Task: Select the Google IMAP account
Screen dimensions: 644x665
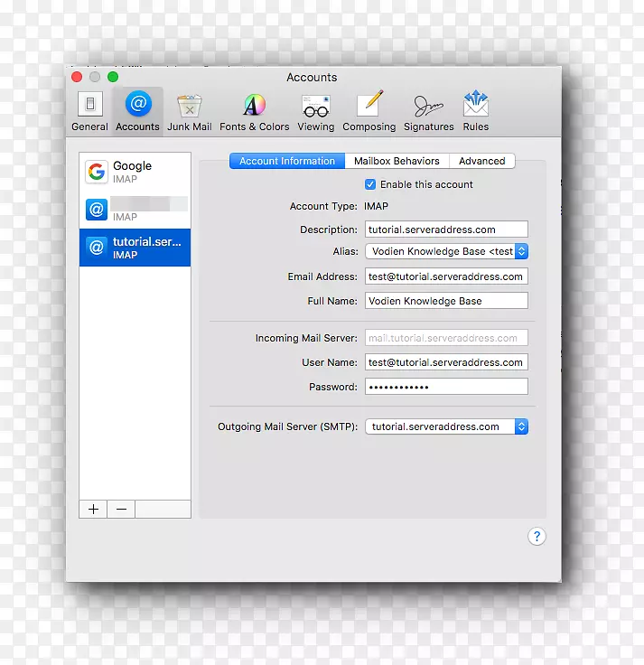Action: (x=135, y=172)
